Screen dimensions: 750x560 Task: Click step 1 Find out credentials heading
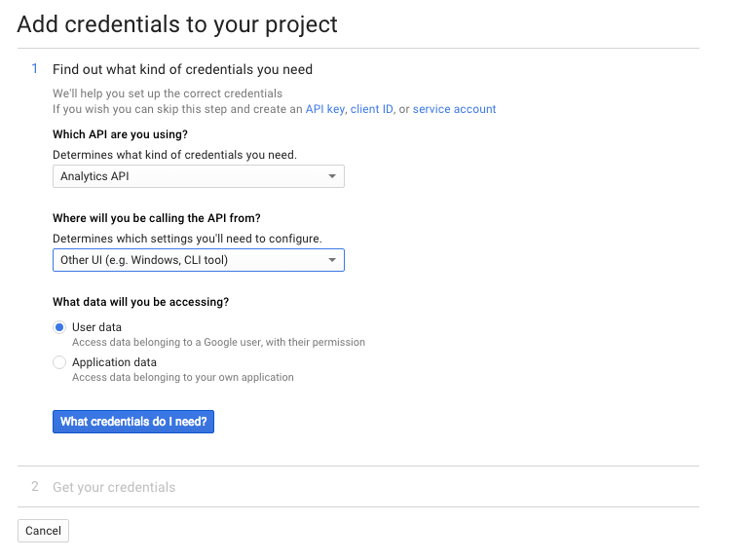(x=182, y=70)
